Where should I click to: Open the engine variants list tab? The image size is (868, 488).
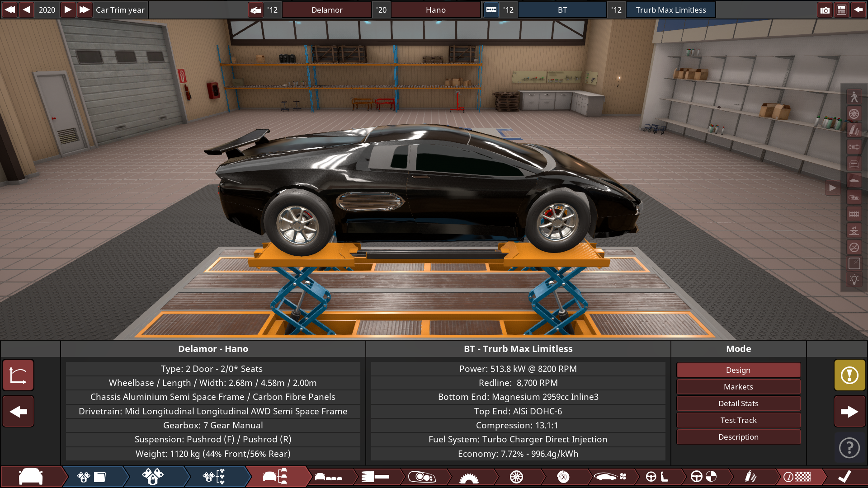[x=214, y=477]
